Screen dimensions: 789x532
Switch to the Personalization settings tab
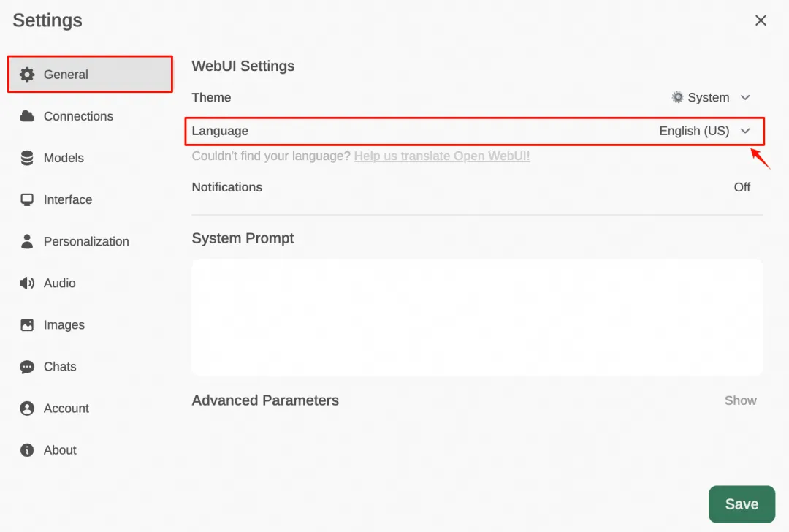click(86, 241)
